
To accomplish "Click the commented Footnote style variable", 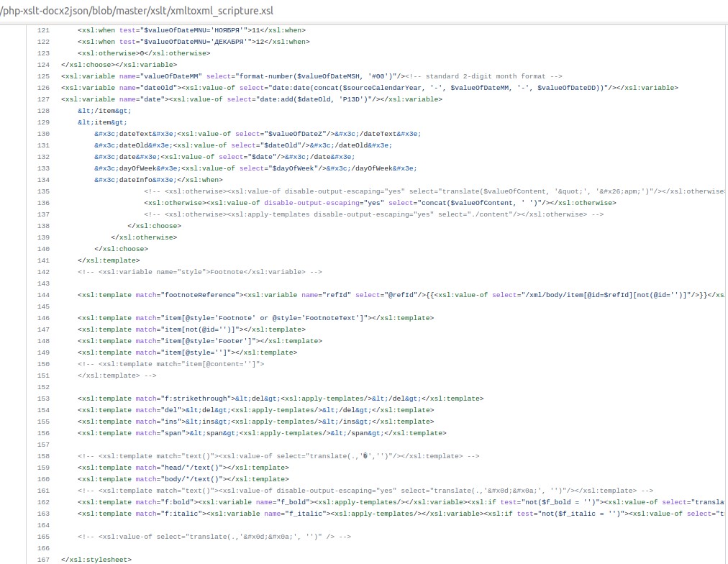I will click(x=200, y=272).
